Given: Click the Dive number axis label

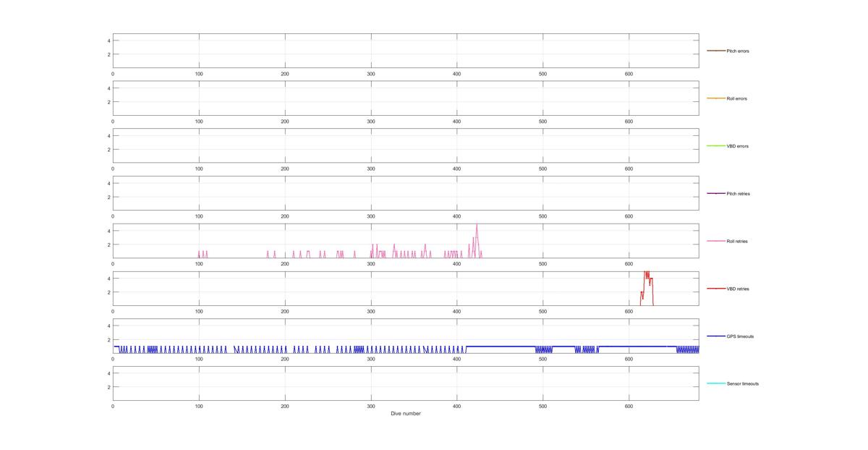Looking at the screenshot, I should 406,414.
